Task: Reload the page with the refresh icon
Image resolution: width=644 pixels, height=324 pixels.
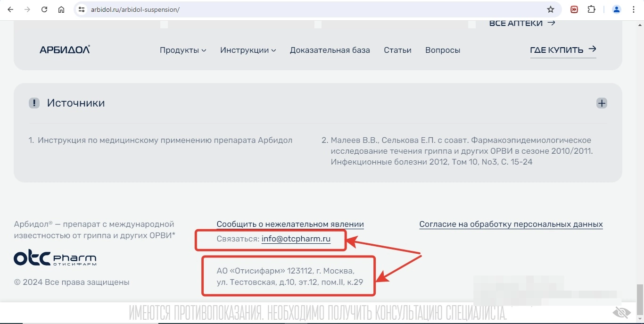Action: (x=44, y=9)
